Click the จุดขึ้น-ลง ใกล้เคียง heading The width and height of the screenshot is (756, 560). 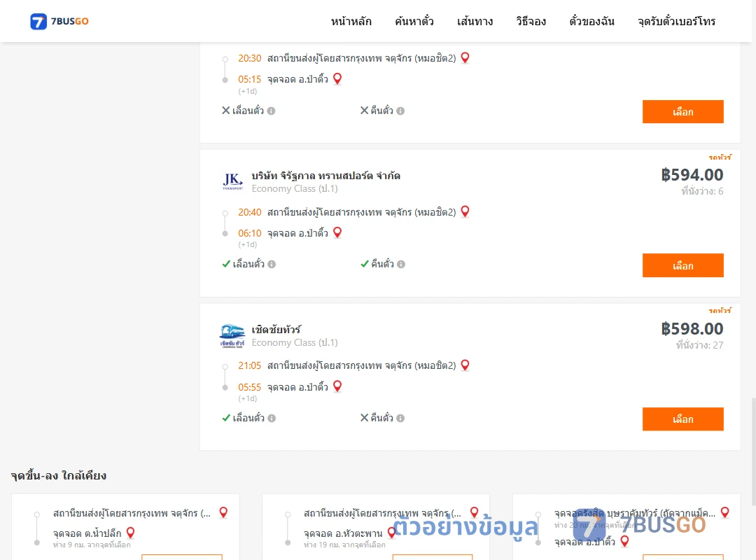59,475
